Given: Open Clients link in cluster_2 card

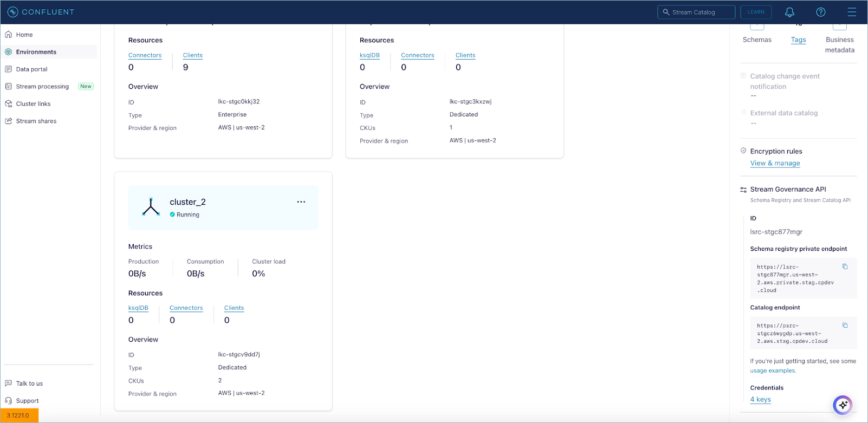Looking at the screenshot, I should (234, 308).
